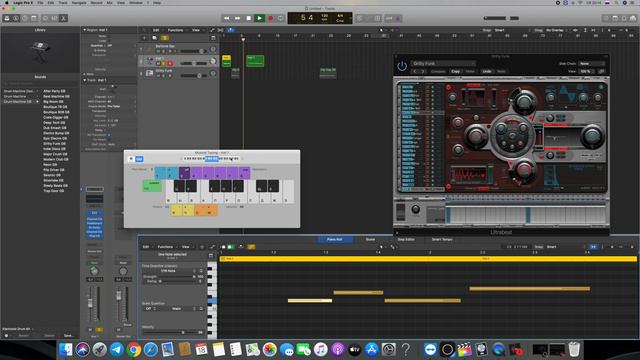The height and width of the screenshot is (360, 640).
Task: Disable record-enable on the second track
Action: [170, 63]
